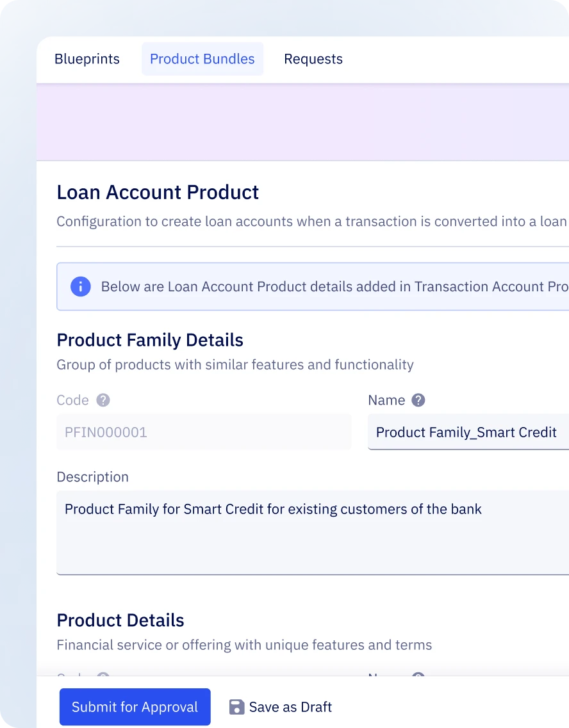Screen dimensions: 569x728
Task: Click the Description field label
Action: click(x=92, y=477)
